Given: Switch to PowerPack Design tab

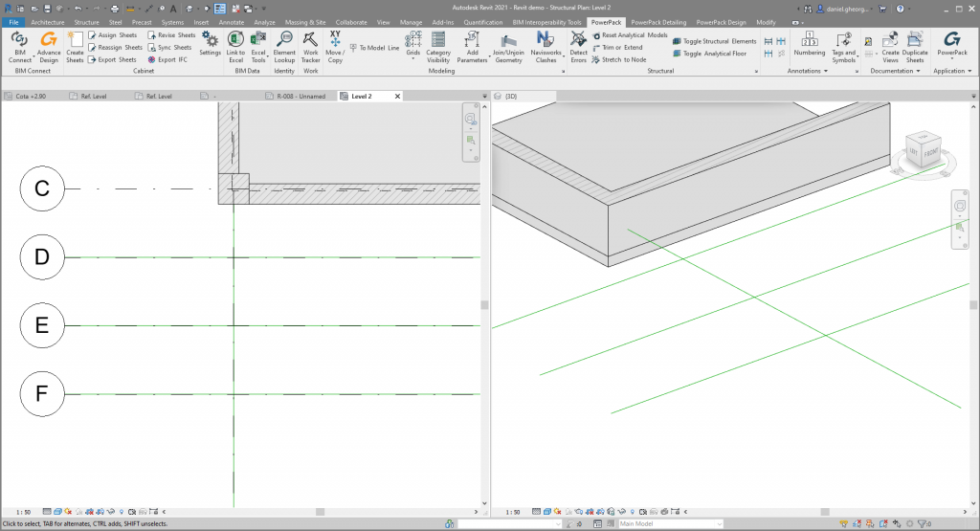Looking at the screenshot, I should coord(721,22).
